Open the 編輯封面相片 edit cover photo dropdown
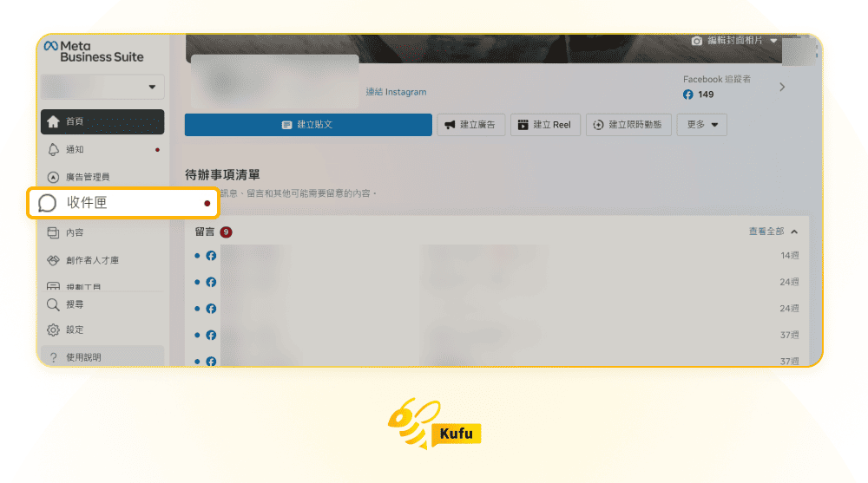Viewport: 868px width, 483px height. coord(734,41)
